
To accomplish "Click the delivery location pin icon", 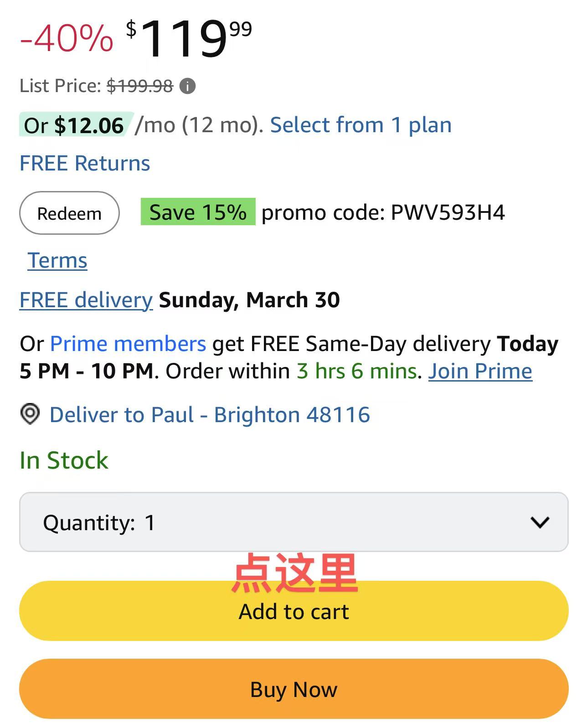I will click(x=30, y=414).
